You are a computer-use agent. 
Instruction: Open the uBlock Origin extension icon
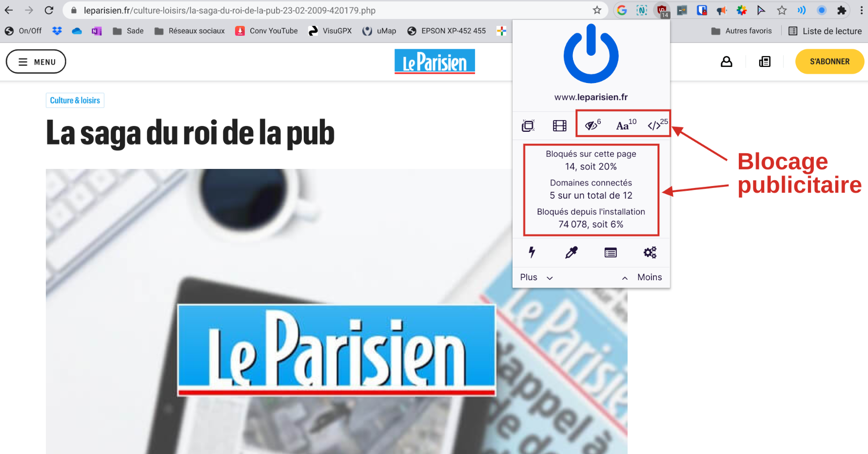tap(662, 11)
